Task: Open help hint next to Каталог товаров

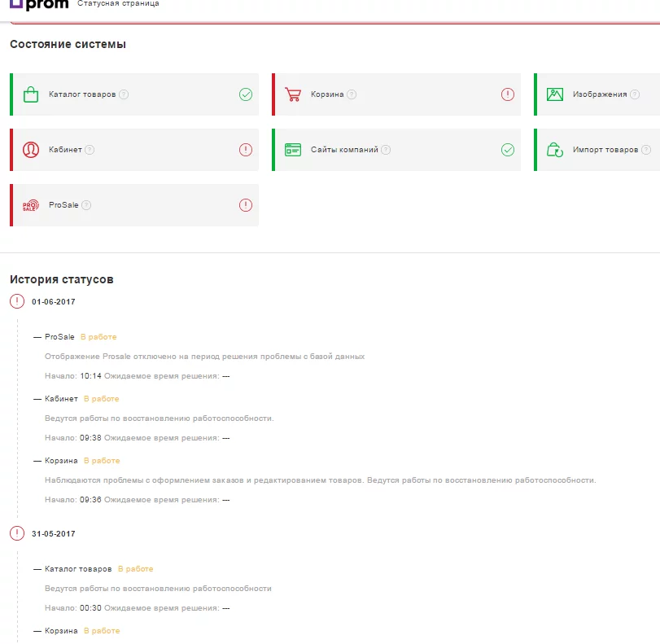Action: click(124, 94)
